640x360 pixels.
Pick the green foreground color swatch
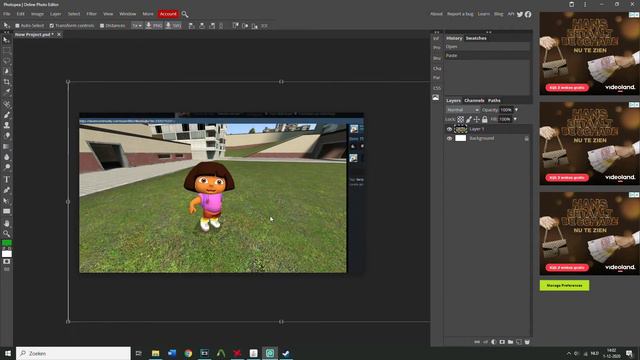[x=7, y=243]
